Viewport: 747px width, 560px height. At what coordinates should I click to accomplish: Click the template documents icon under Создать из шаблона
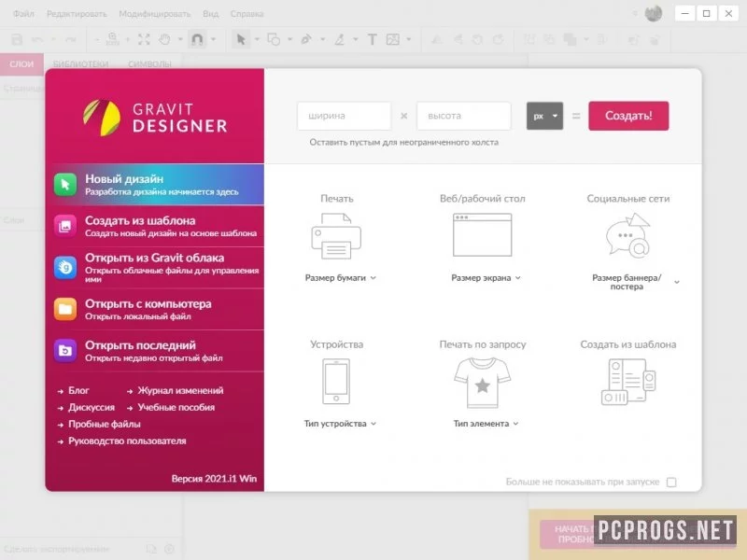tap(628, 382)
